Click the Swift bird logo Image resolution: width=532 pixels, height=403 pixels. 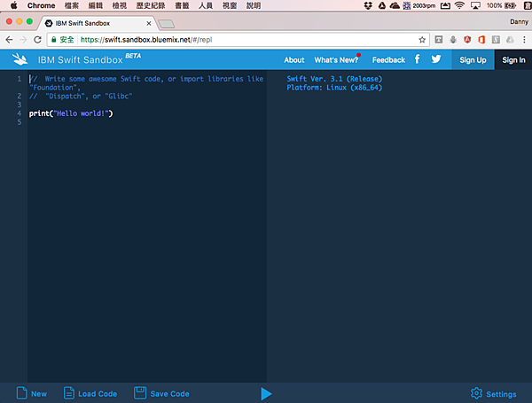click(21, 60)
